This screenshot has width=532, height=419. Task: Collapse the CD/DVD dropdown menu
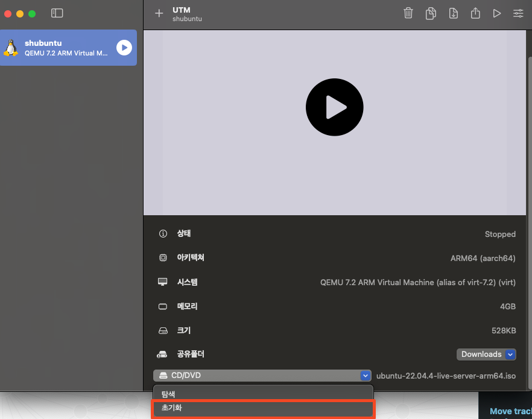(x=262, y=376)
